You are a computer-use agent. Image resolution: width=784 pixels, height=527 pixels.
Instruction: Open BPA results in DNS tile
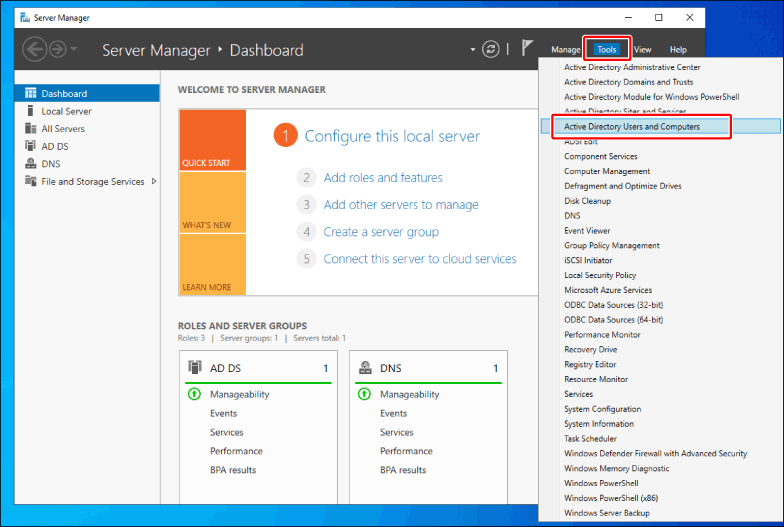(403, 470)
